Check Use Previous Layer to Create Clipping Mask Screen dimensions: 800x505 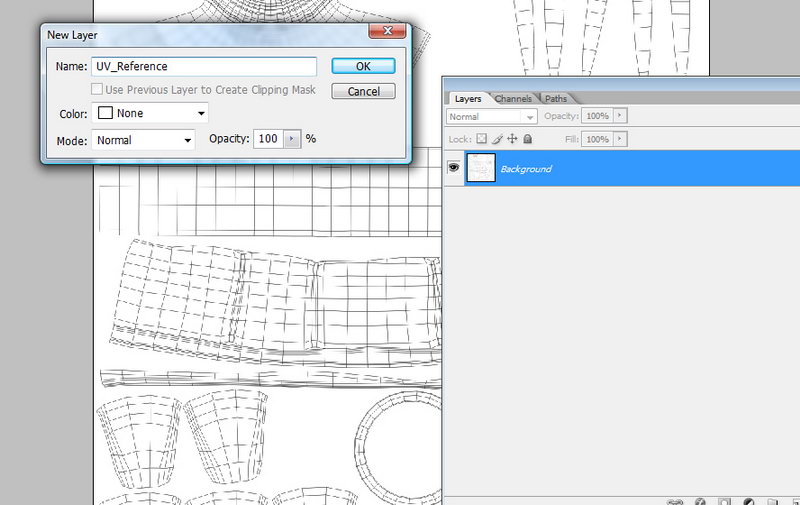tap(98, 90)
